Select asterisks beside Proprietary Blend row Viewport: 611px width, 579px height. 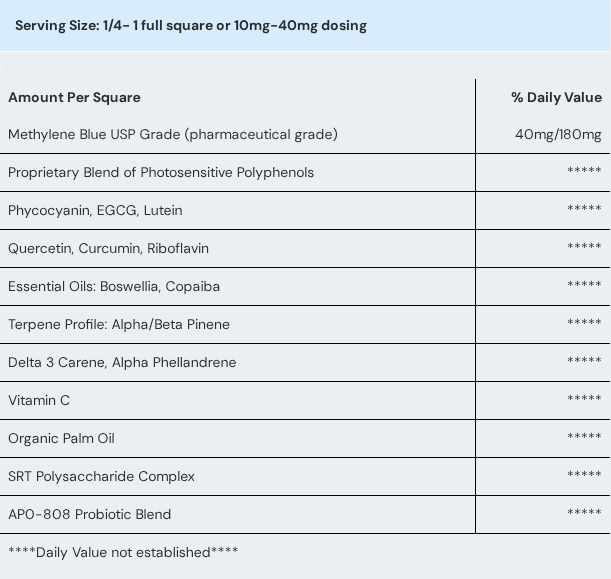pyautogui.click(x=584, y=171)
